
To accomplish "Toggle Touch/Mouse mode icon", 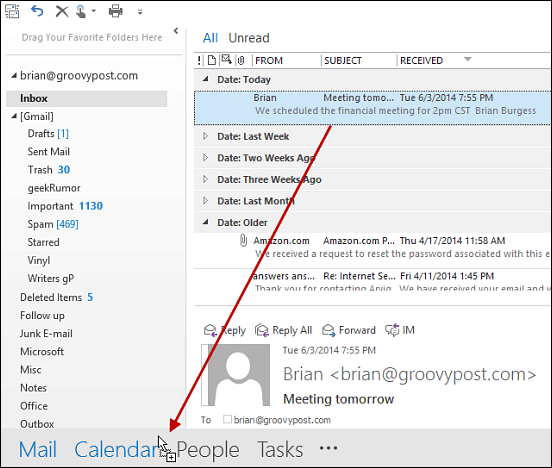I will 81,11.
